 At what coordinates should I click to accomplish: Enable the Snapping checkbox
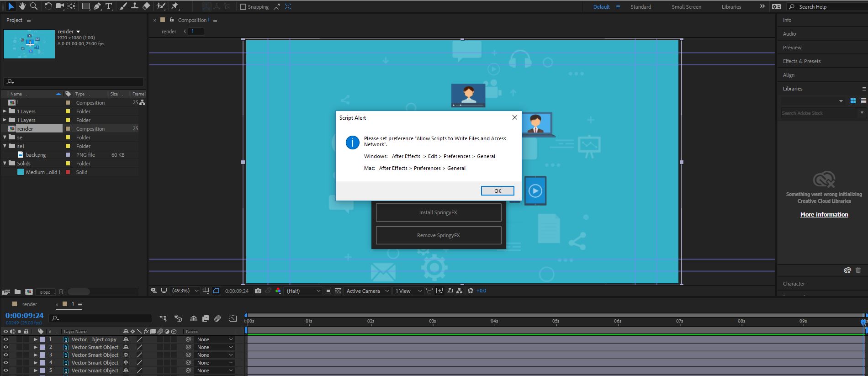click(x=243, y=7)
